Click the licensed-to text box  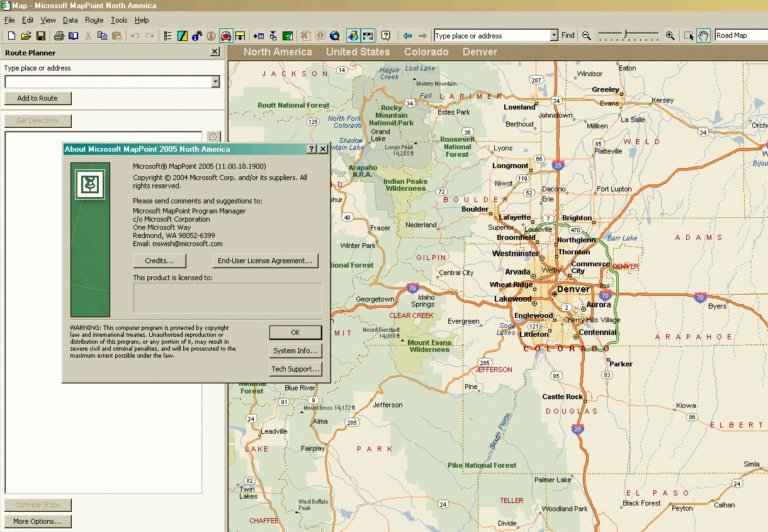[227, 298]
